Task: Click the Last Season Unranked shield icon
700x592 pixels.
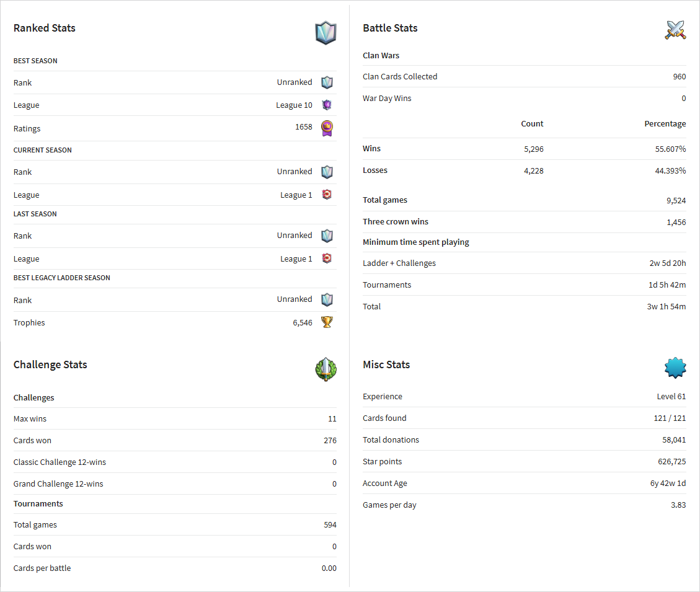Action: tap(327, 236)
